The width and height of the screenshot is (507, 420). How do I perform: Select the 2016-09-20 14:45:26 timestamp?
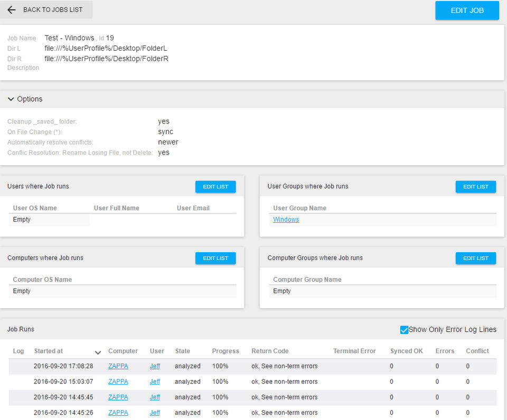[63, 413]
